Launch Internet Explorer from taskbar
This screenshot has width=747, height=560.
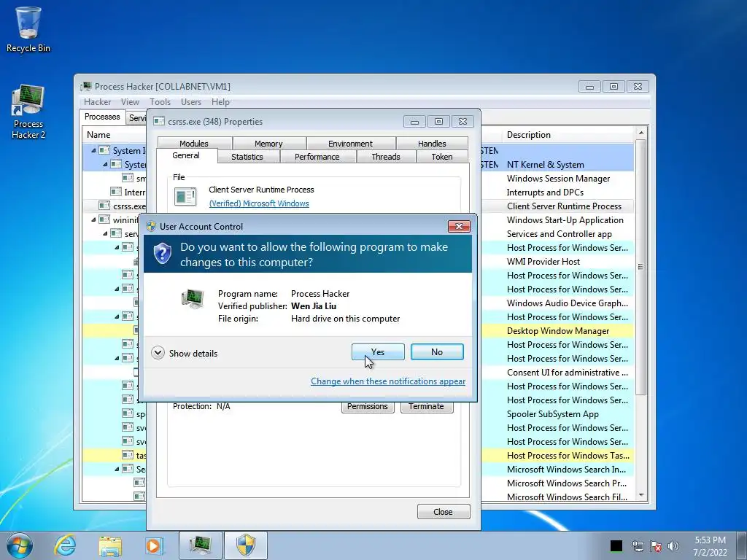pyautogui.click(x=64, y=545)
